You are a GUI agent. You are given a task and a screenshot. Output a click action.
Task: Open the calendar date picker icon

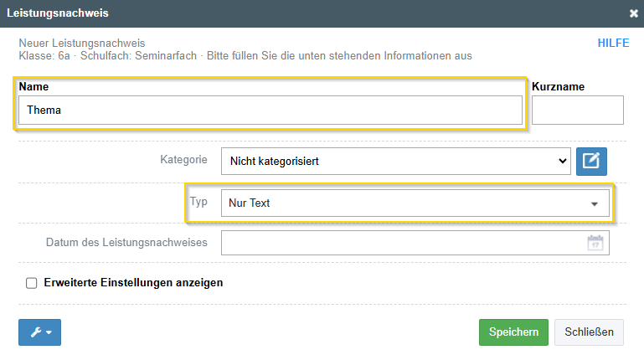(595, 243)
